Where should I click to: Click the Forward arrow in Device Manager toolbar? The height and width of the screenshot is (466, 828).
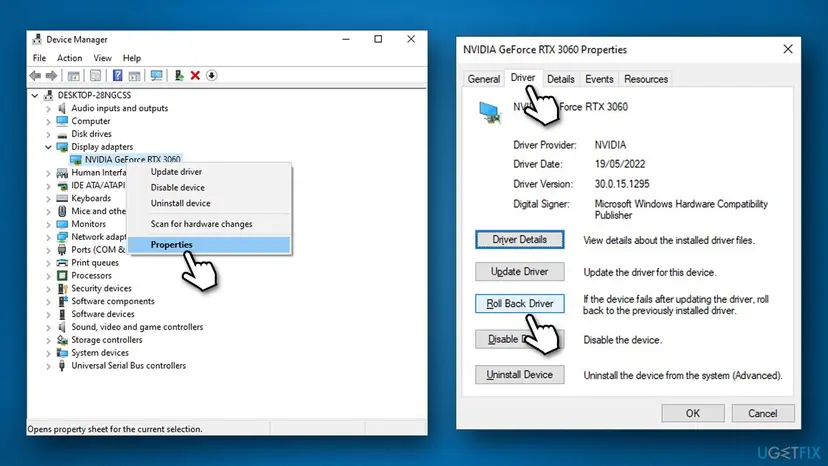51,76
